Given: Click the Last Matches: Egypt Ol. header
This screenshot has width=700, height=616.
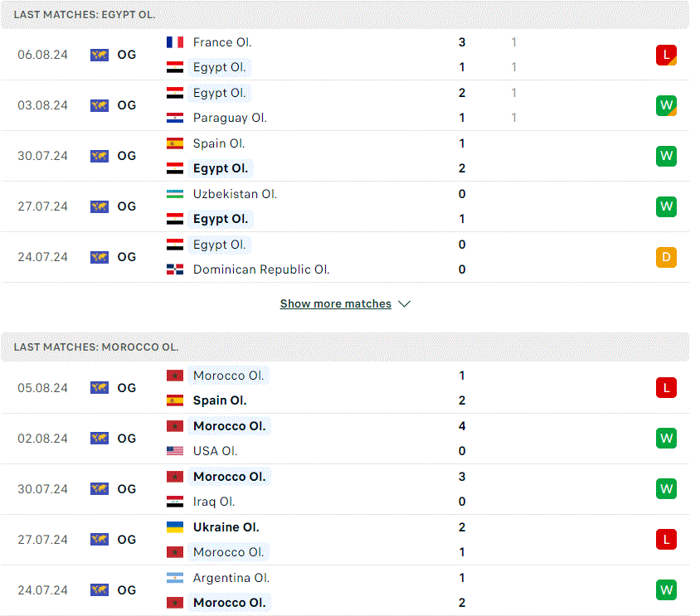Looking at the screenshot, I should [345, 15].
